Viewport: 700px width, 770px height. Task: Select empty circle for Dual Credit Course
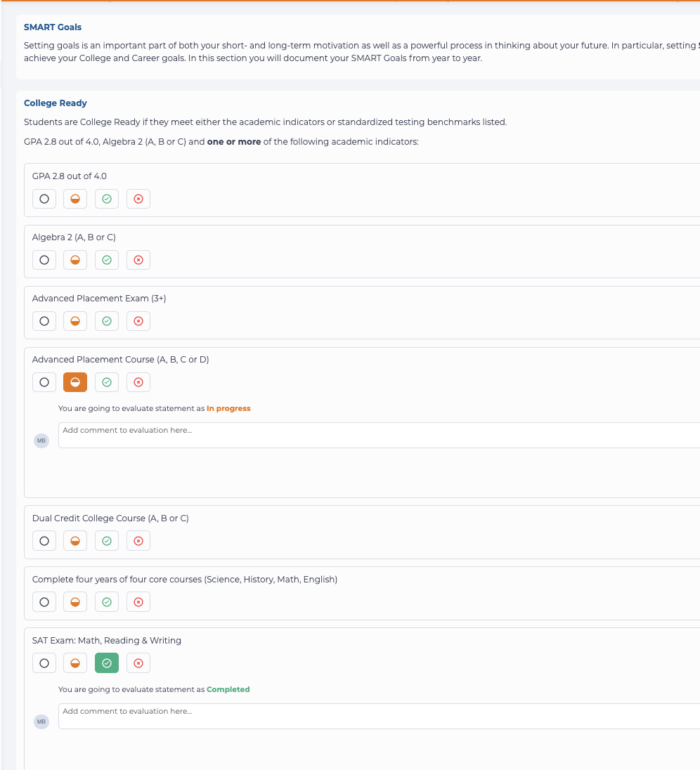click(44, 541)
